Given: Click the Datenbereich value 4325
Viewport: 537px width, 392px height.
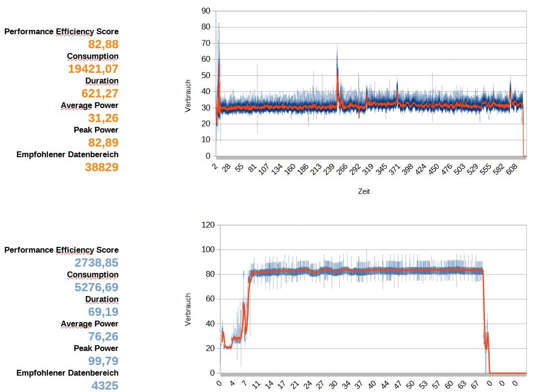Looking at the screenshot, I should pos(105,385).
